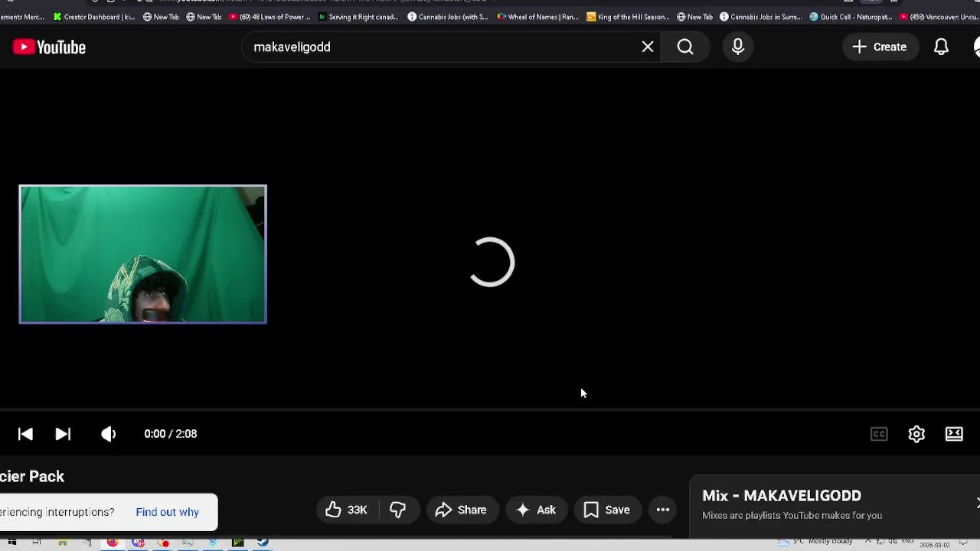Image resolution: width=980 pixels, height=551 pixels.
Task: Open the Cannabis Jobs in Surrey bookmark
Action: point(761,17)
